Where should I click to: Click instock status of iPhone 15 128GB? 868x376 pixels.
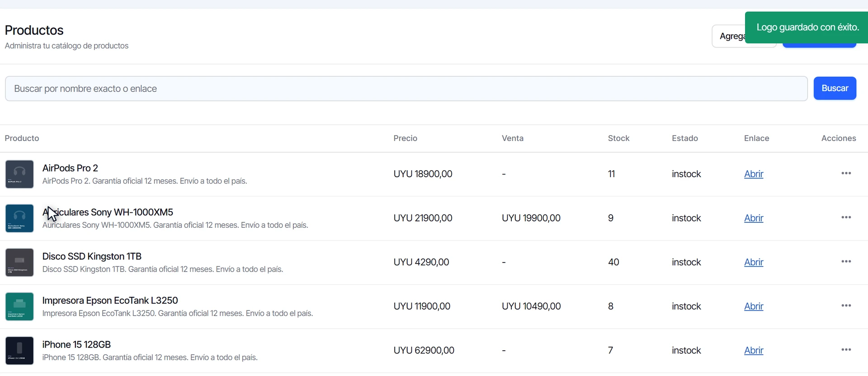tap(686, 350)
